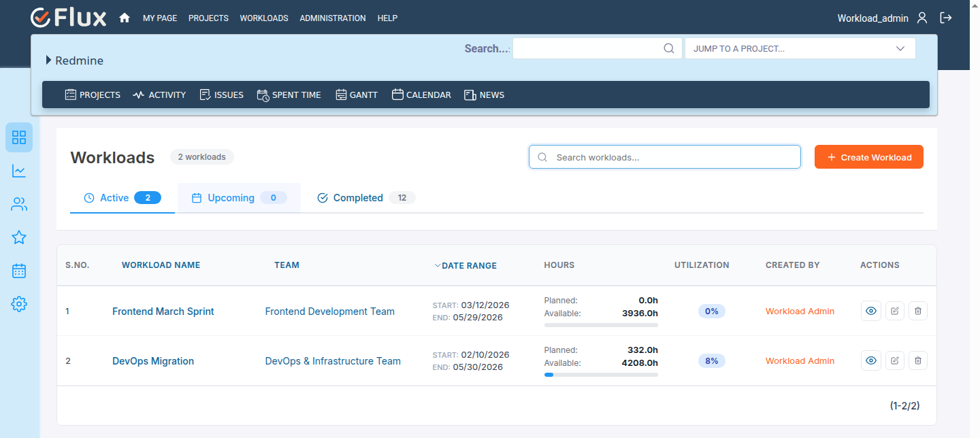
Task: Open Administration menu
Action: coord(333,18)
